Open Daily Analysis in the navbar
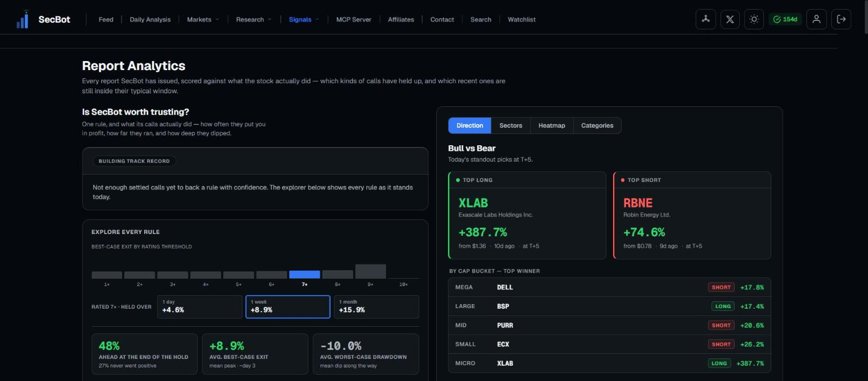This screenshot has height=381, width=868. [x=150, y=19]
